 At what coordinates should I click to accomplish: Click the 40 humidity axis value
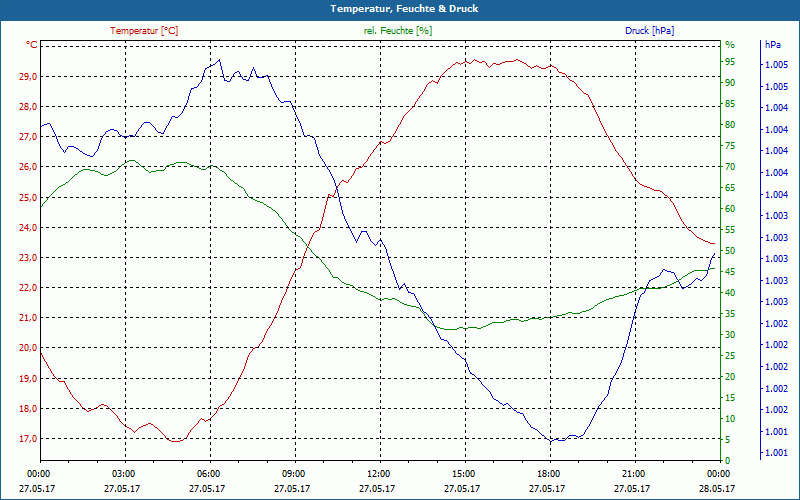[730, 292]
